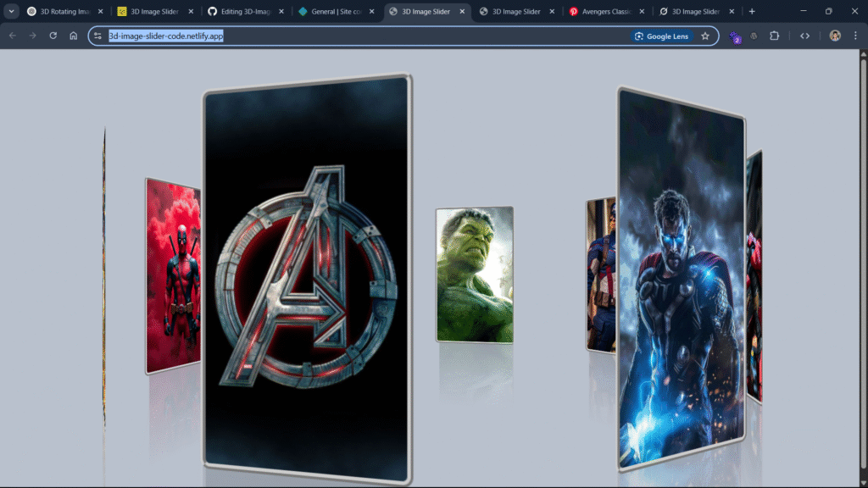Close the Editing 3D-Image GitHub tab

pos(281,11)
